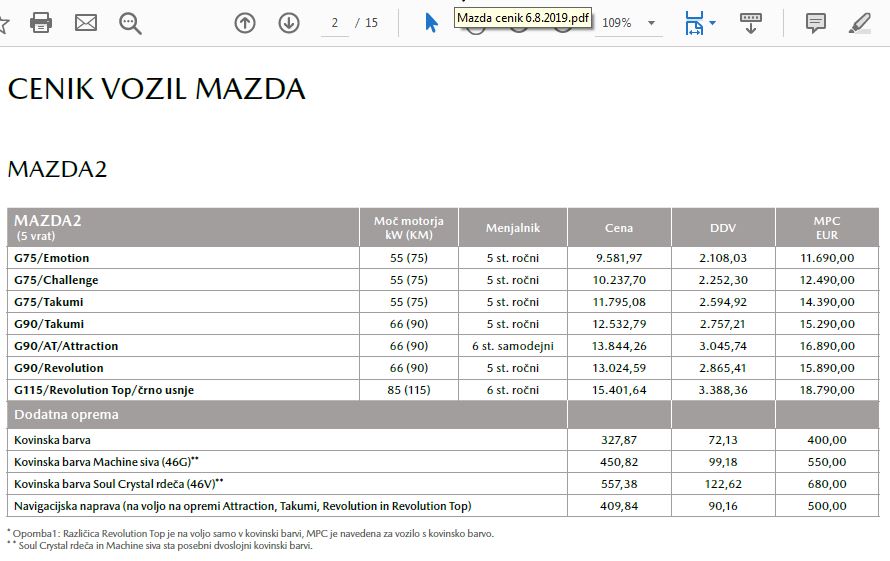Expand the page fit options dropdown arrow
The image size is (890, 561).
click(712, 23)
